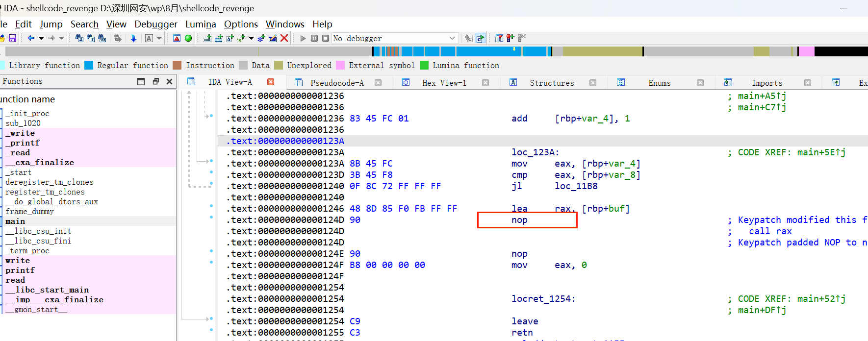
Task: Select _printf in the function list
Action: pos(25,143)
